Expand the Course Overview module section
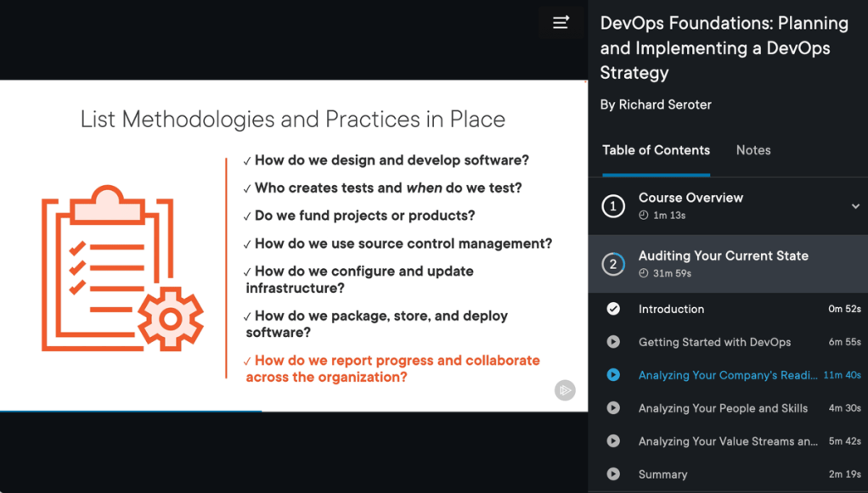The height and width of the screenshot is (493, 868). (x=690, y=198)
